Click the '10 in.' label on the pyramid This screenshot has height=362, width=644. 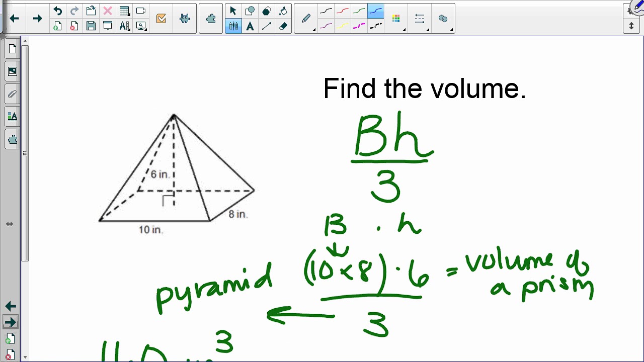click(x=150, y=230)
